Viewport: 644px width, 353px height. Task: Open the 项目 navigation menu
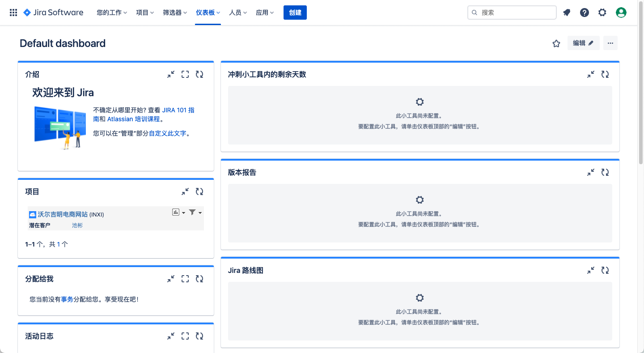pos(145,13)
